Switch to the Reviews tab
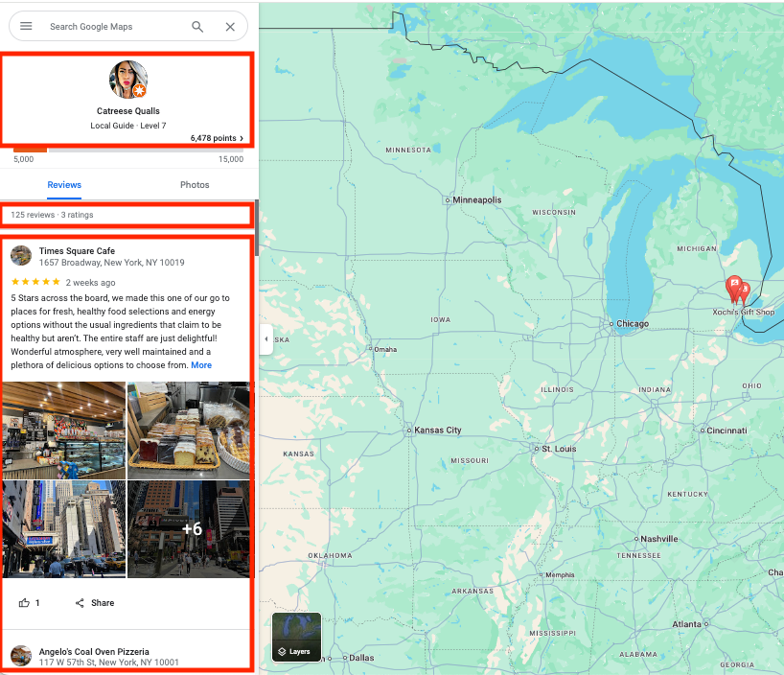Image resolution: width=784 pixels, height=675 pixels. 64,185
